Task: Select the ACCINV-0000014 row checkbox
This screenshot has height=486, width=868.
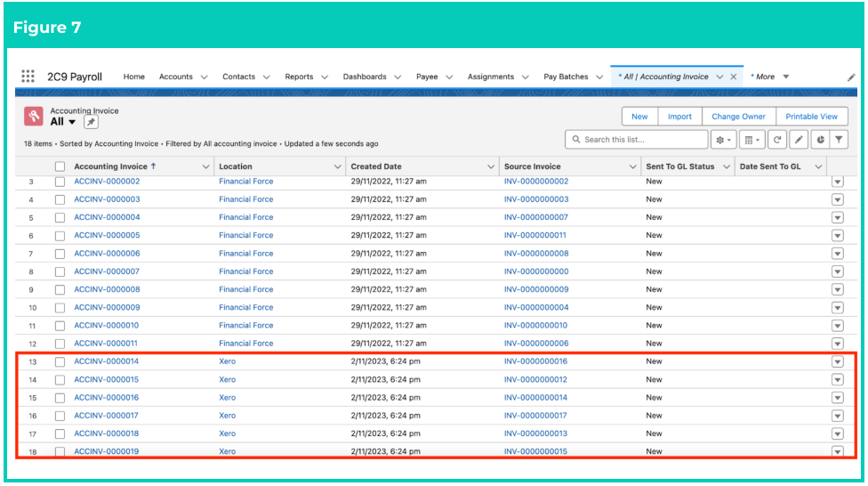Action: pos(60,362)
